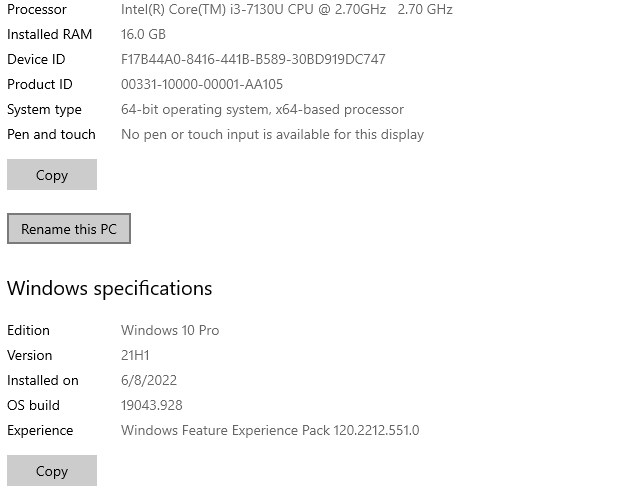Copy the device specifications
The image size is (622, 494).
[52, 175]
